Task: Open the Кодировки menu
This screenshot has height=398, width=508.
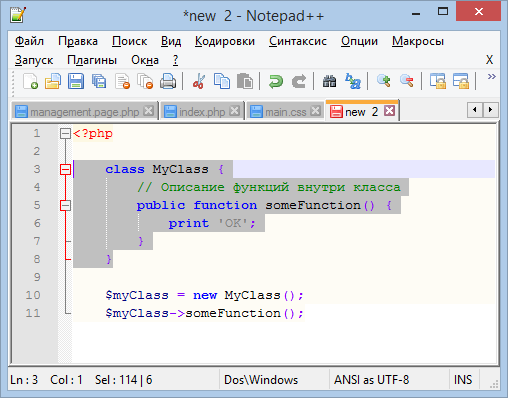Action: pos(225,41)
